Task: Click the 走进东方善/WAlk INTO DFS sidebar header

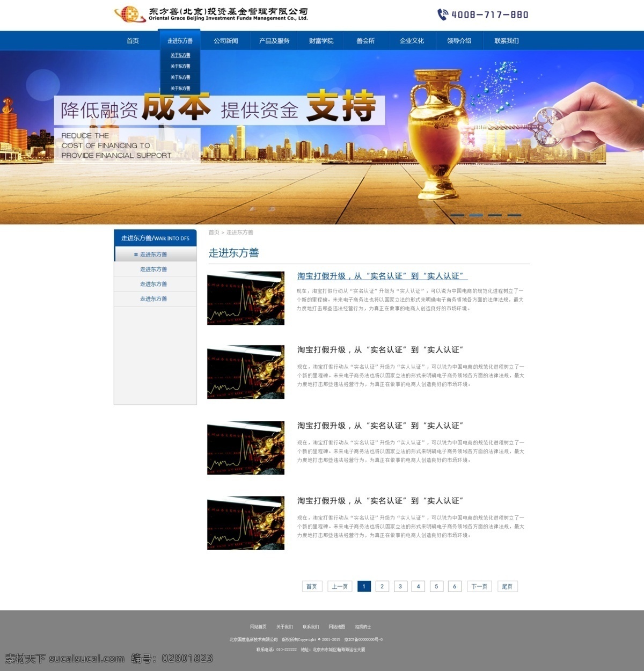Action: (155, 238)
